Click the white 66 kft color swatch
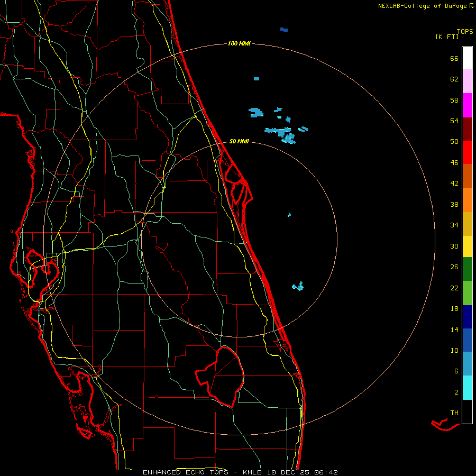This screenshot has height=476, width=476. 467,58
